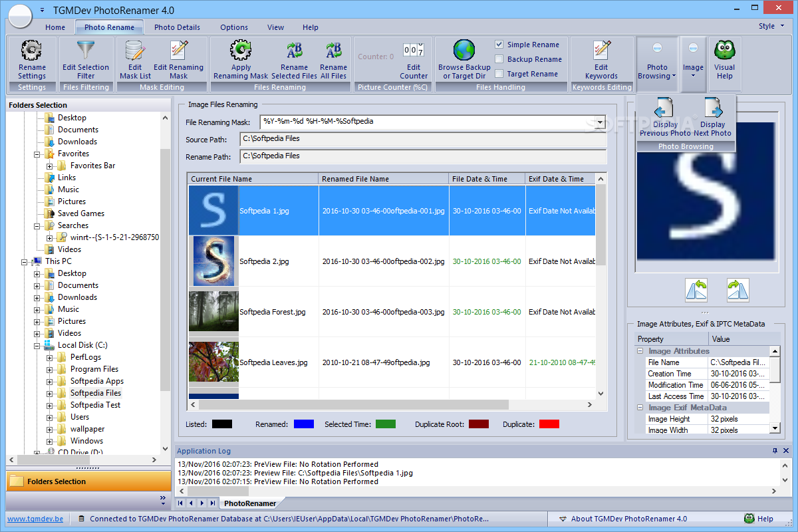Screen dimensions: 798x532
Task: Visit www.tgmdev.be link
Action: click(35, 519)
